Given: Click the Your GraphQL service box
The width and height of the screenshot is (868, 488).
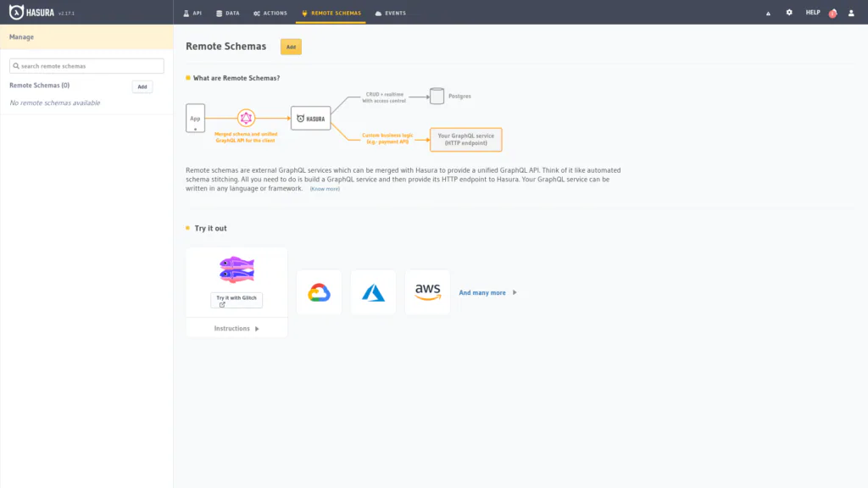Looking at the screenshot, I should [x=466, y=140].
